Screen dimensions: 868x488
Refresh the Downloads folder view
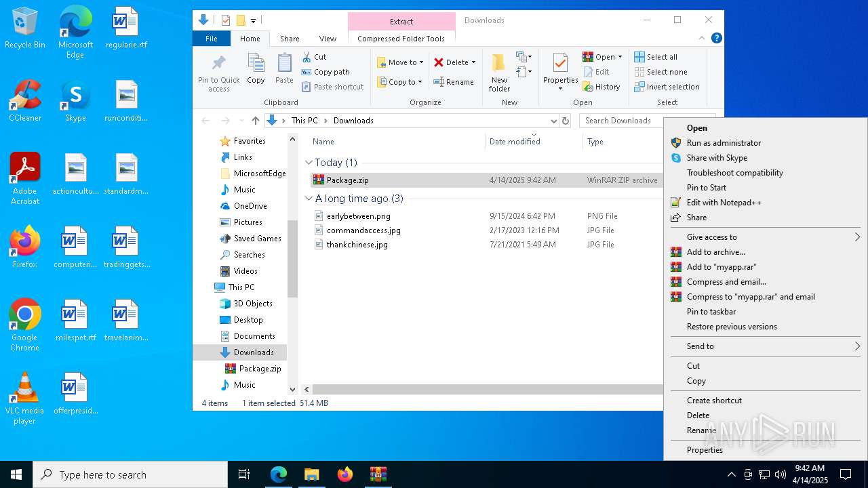(566, 121)
